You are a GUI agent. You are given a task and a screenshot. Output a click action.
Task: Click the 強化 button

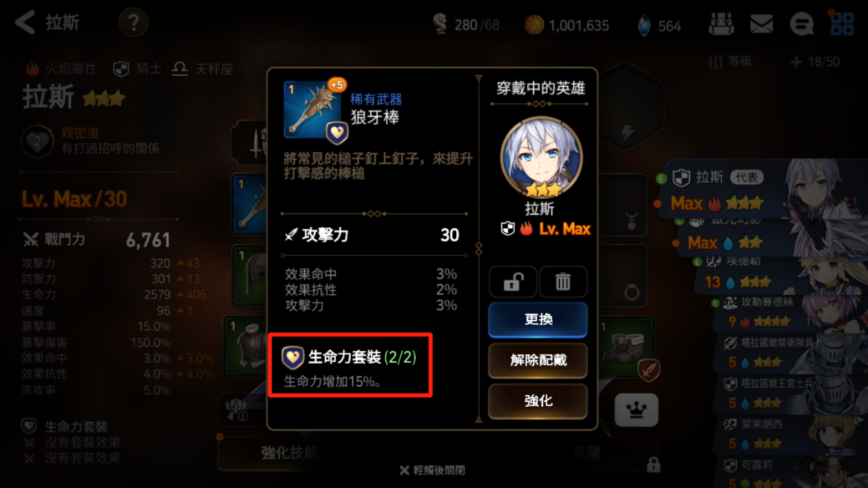tap(538, 401)
